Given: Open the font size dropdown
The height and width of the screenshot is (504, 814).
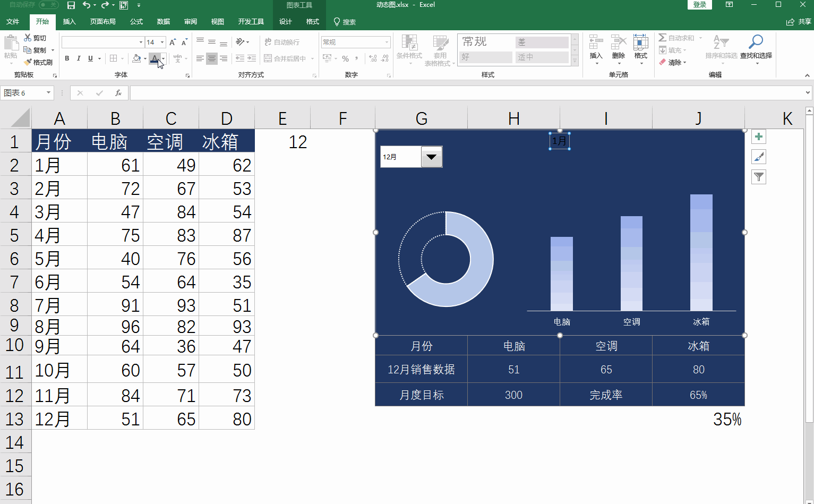Looking at the screenshot, I should pos(162,42).
